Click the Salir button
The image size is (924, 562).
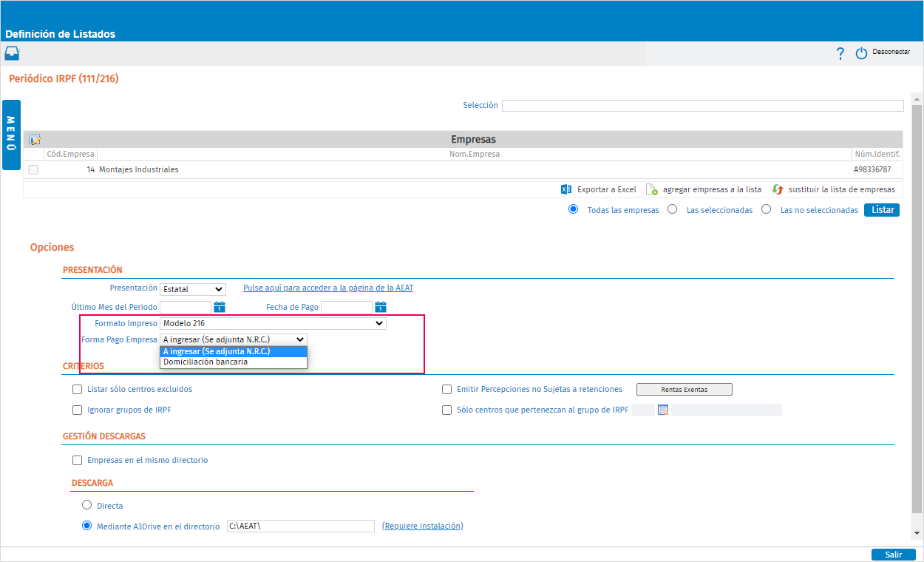pos(894,555)
